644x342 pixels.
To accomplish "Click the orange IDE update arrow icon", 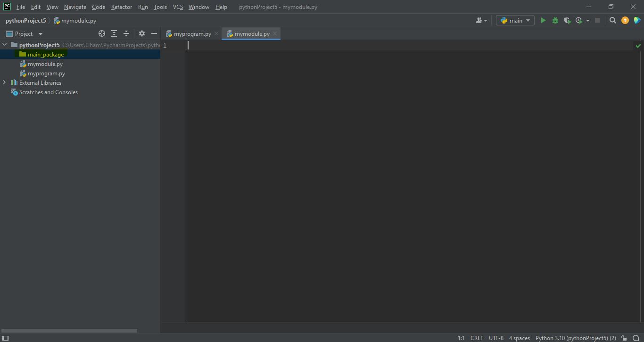I will coord(625,20).
